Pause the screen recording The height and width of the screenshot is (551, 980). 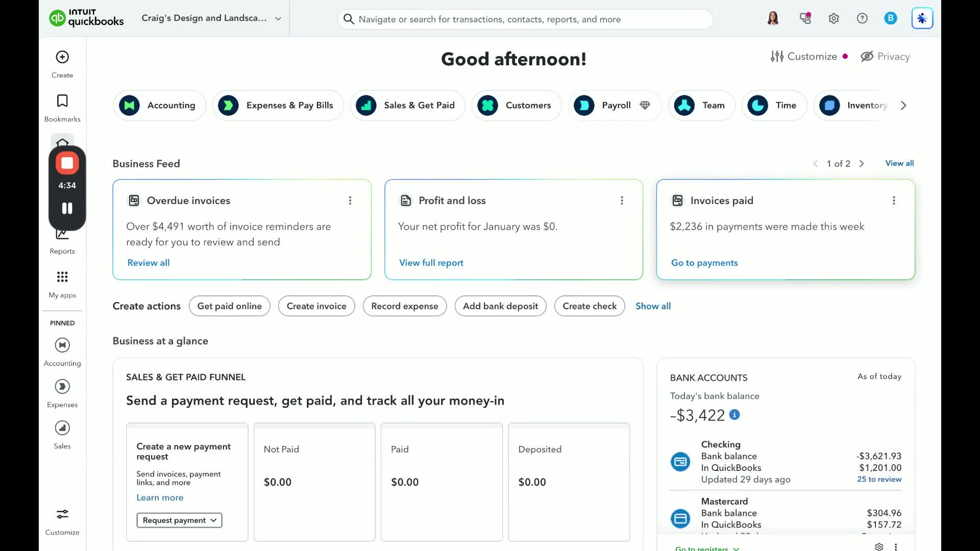(67, 208)
